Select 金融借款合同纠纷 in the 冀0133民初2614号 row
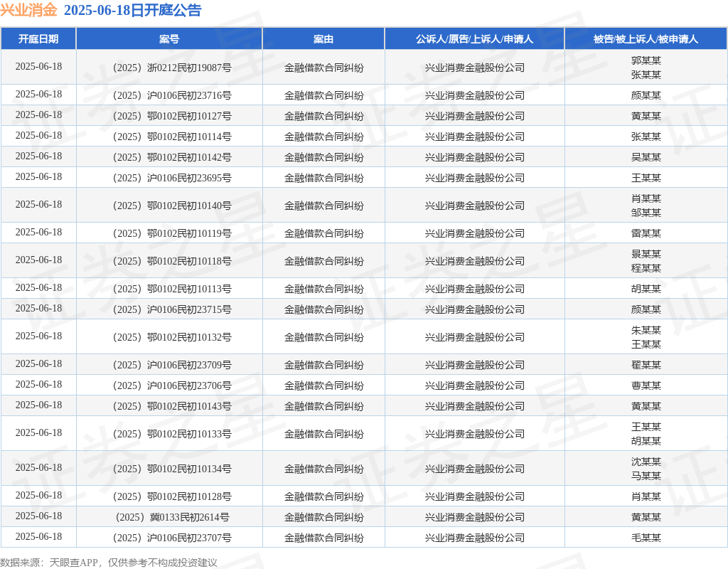The height and width of the screenshot is (569, 728). pyautogui.click(x=323, y=517)
